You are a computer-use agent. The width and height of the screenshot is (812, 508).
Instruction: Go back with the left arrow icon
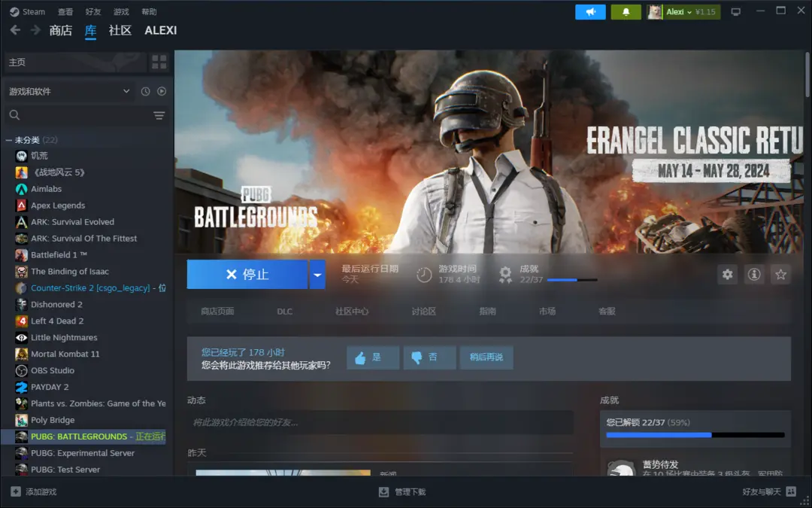15,30
